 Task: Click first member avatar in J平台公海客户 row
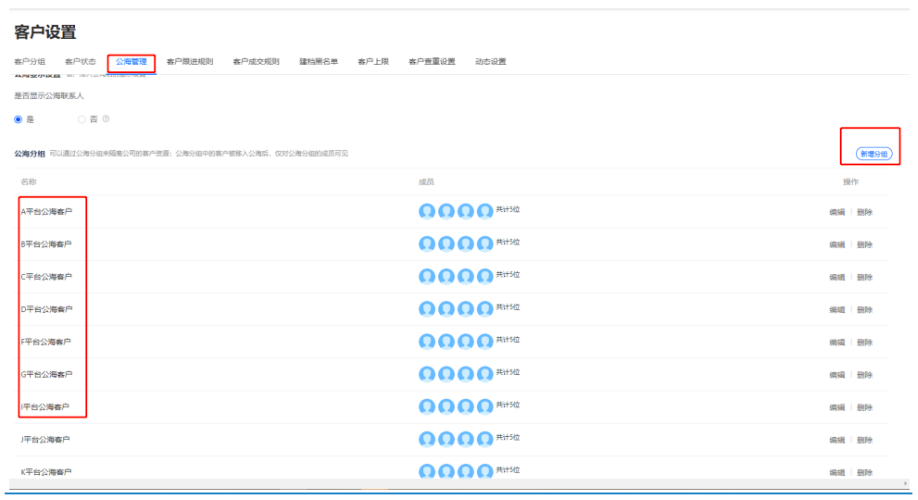(x=427, y=439)
